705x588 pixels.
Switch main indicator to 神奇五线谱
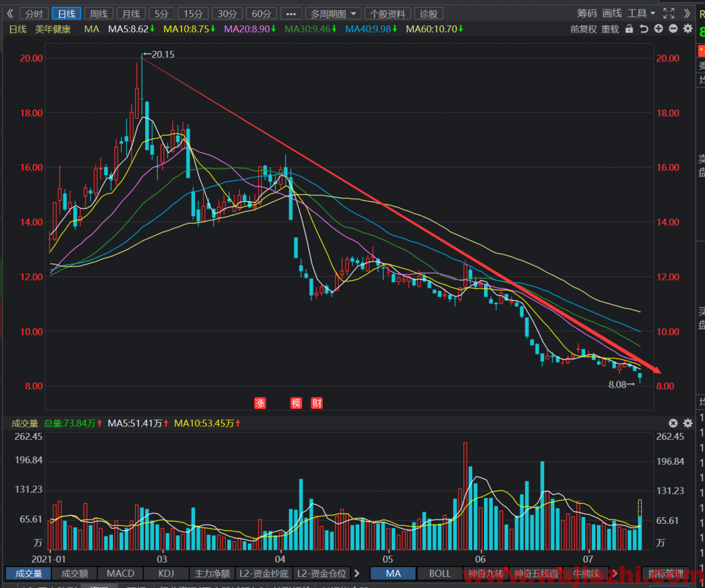(x=536, y=574)
